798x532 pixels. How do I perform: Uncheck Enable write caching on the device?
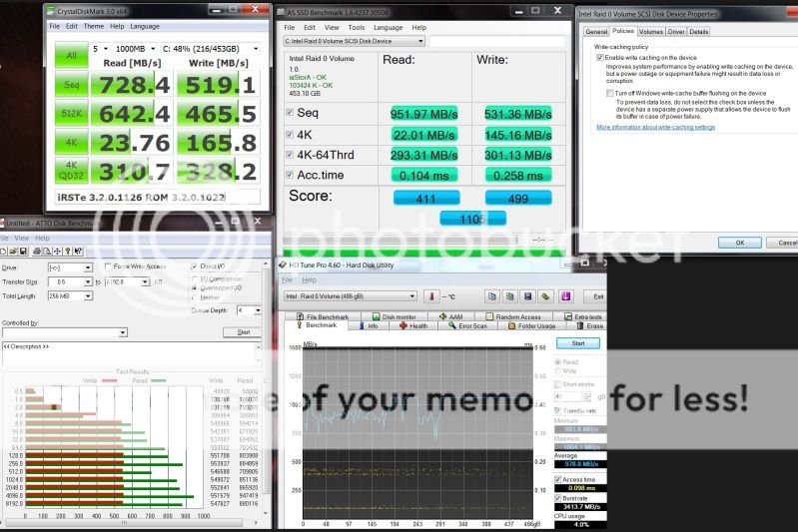tap(600, 58)
